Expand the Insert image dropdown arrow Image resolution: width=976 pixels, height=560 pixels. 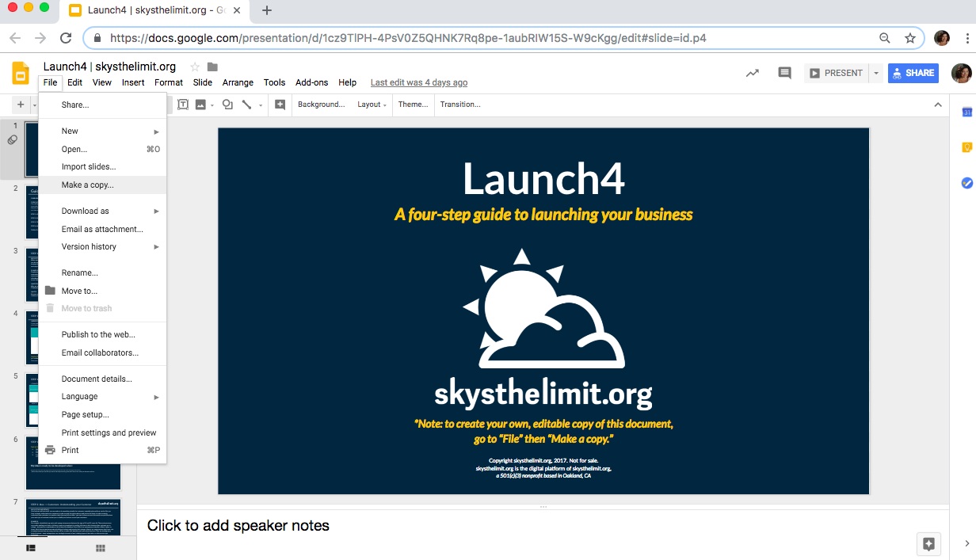[212, 105]
